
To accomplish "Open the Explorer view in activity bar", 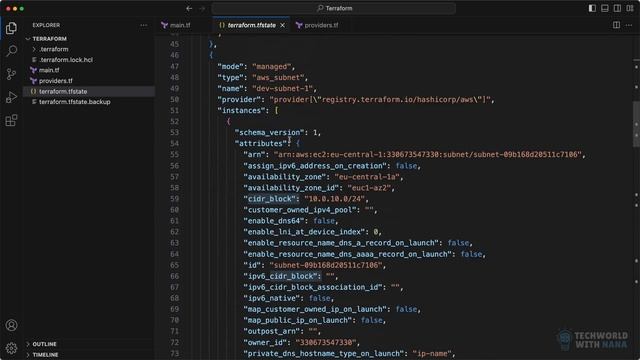I will point(11,28).
